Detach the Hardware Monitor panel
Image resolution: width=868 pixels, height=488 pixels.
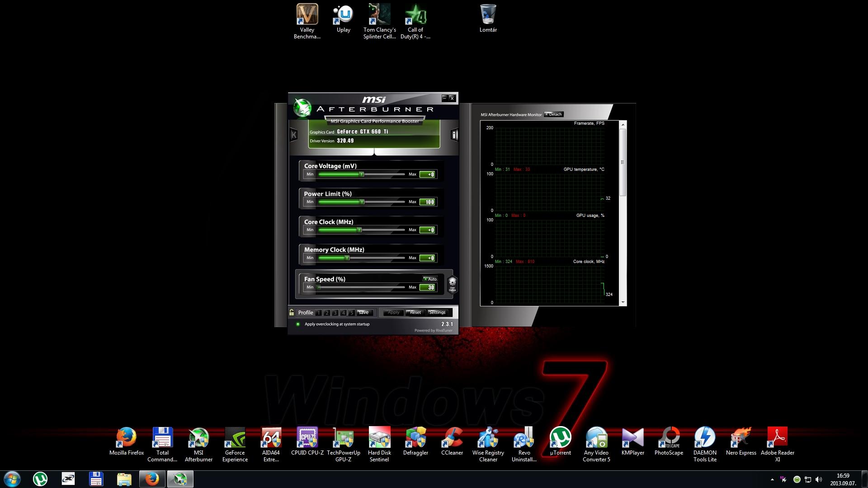554,114
